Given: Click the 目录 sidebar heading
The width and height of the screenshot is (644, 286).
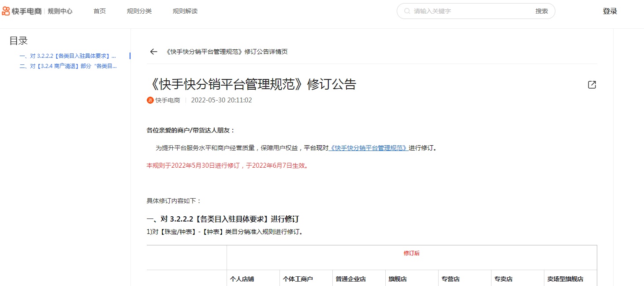Looking at the screenshot, I should point(19,41).
